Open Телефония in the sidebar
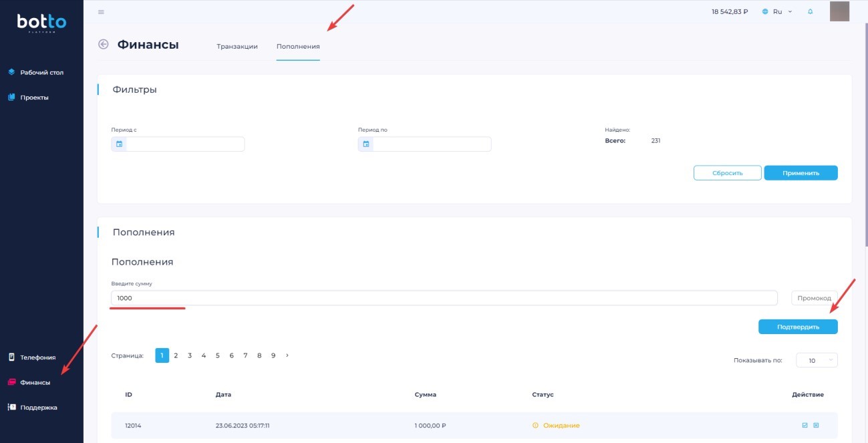The image size is (868, 443). click(37, 357)
